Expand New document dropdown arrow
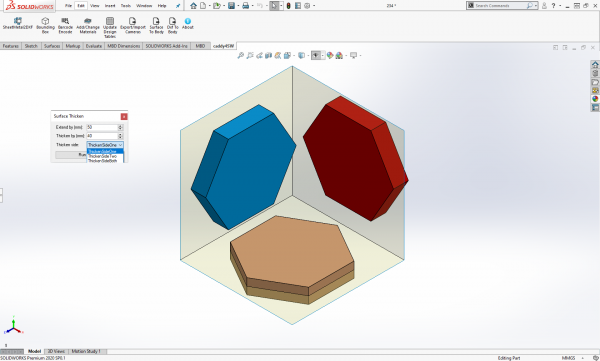Viewport: 600px width, 361px height. pyautogui.click(x=210, y=6)
